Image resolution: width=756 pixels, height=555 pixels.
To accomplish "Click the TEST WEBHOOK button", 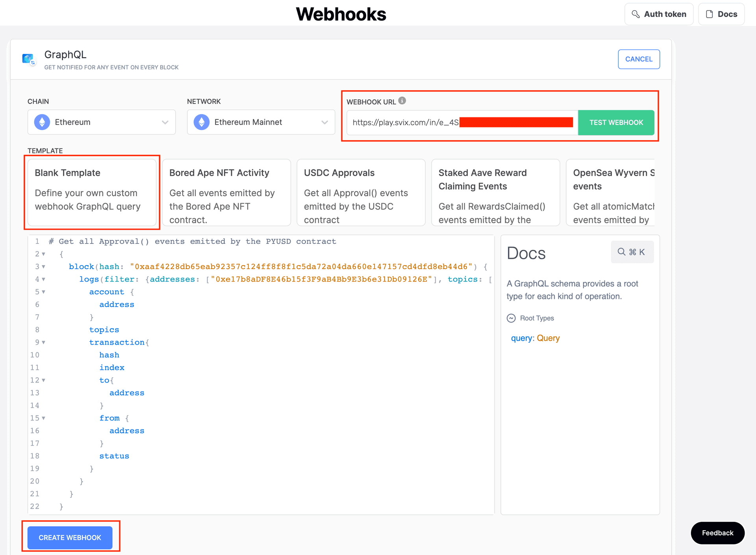I will [x=616, y=123].
